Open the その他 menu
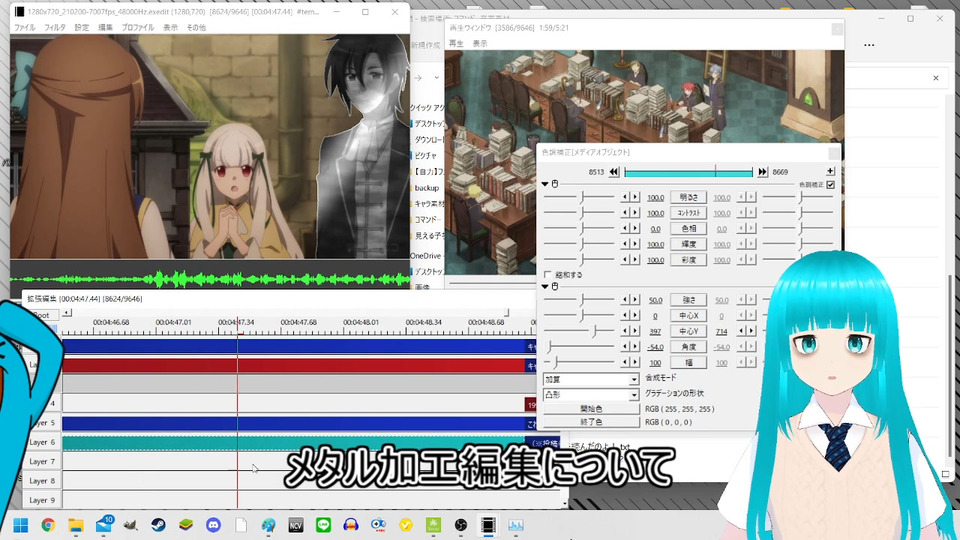The image size is (960, 540). pos(196,28)
